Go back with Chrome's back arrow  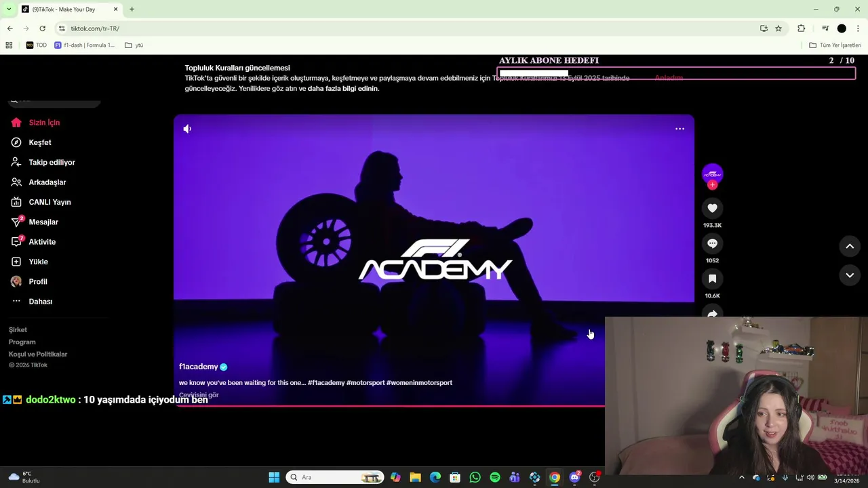pos(9,28)
